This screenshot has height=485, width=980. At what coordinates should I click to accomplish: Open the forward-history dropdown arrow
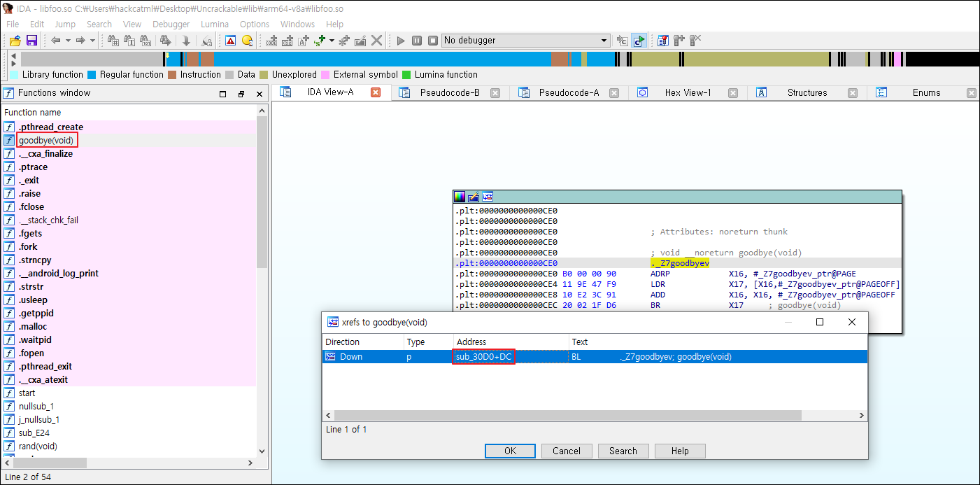[92, 41]
